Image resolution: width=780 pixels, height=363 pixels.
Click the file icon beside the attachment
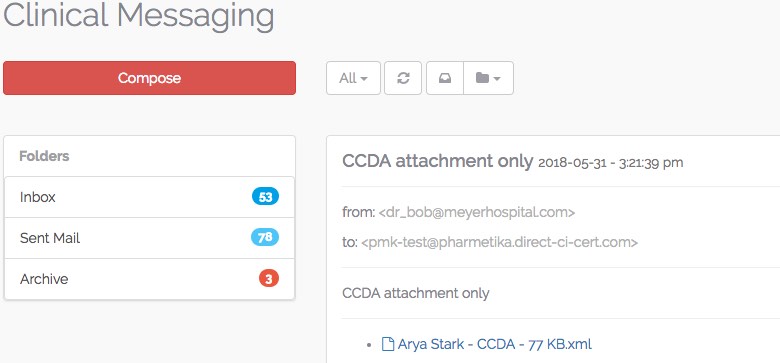tap(388, 344)
